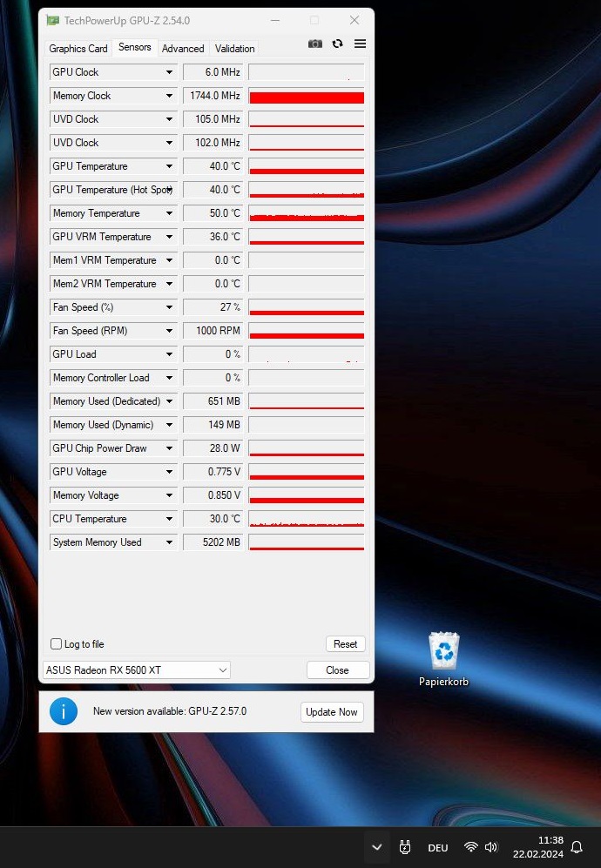Expand the GPU Load sensor dropdown

pos(169,354)
